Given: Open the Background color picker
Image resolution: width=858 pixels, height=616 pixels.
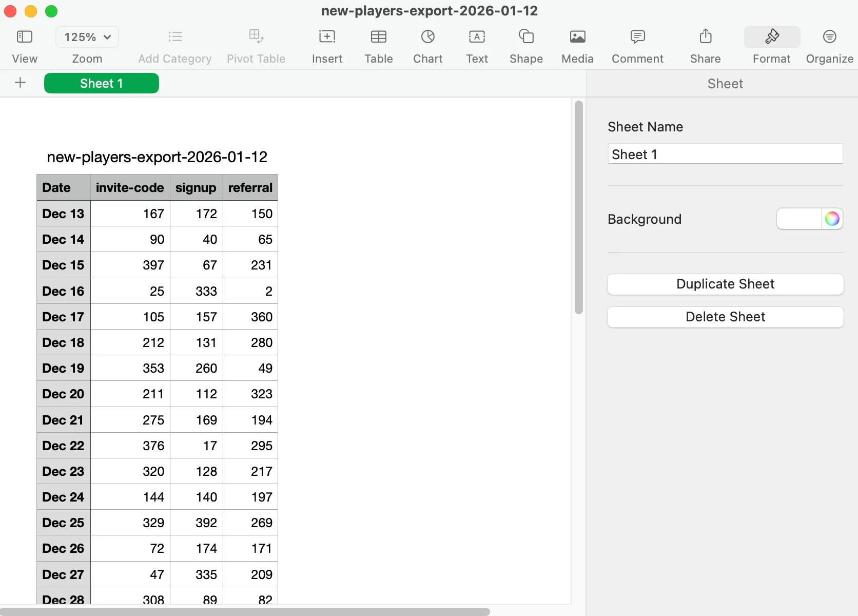Looking at the screenshot, I should 832,219.
